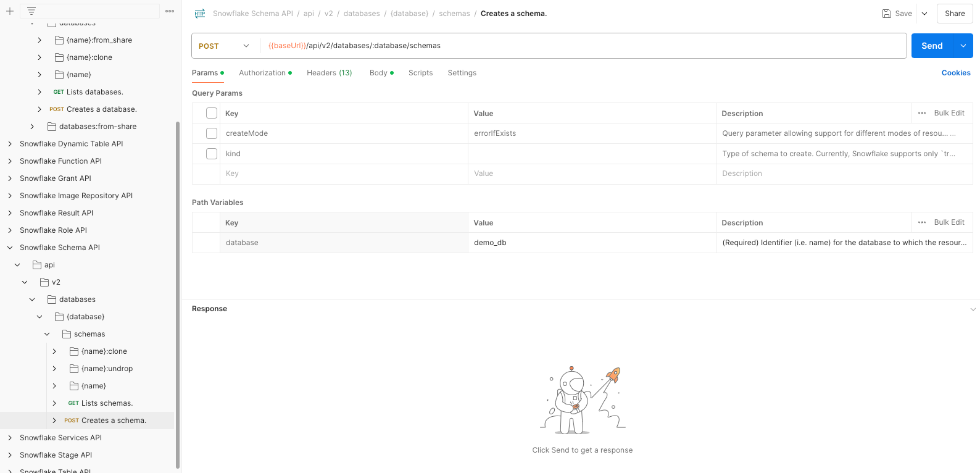Click the folder icon next to schemas
The image size is (980, 473).
67,334
